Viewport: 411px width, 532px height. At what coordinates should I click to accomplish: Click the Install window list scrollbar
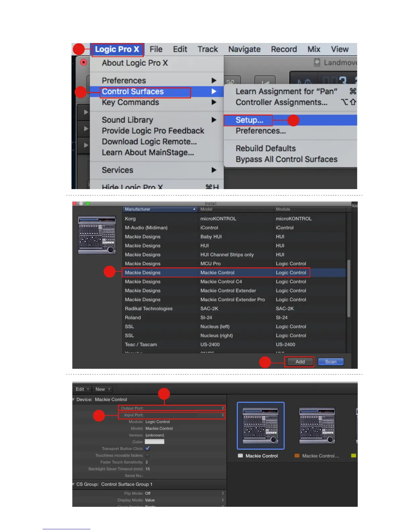pos(349,288)
